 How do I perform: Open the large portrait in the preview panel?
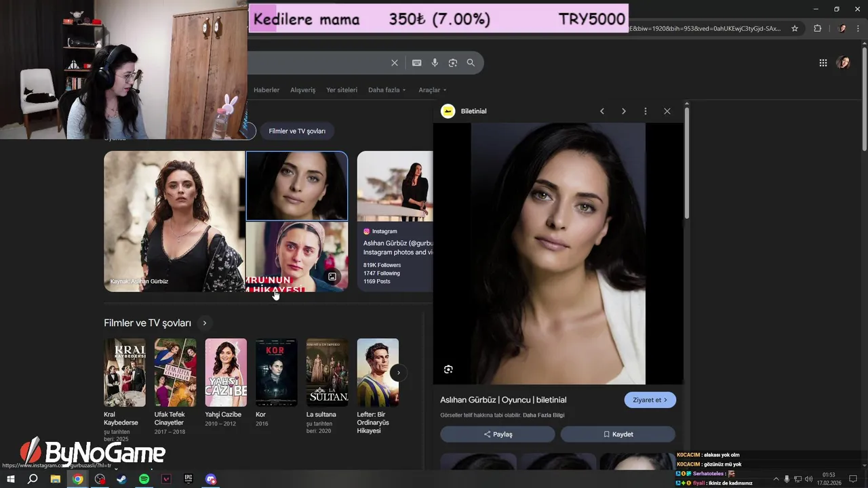pos(558,253)
